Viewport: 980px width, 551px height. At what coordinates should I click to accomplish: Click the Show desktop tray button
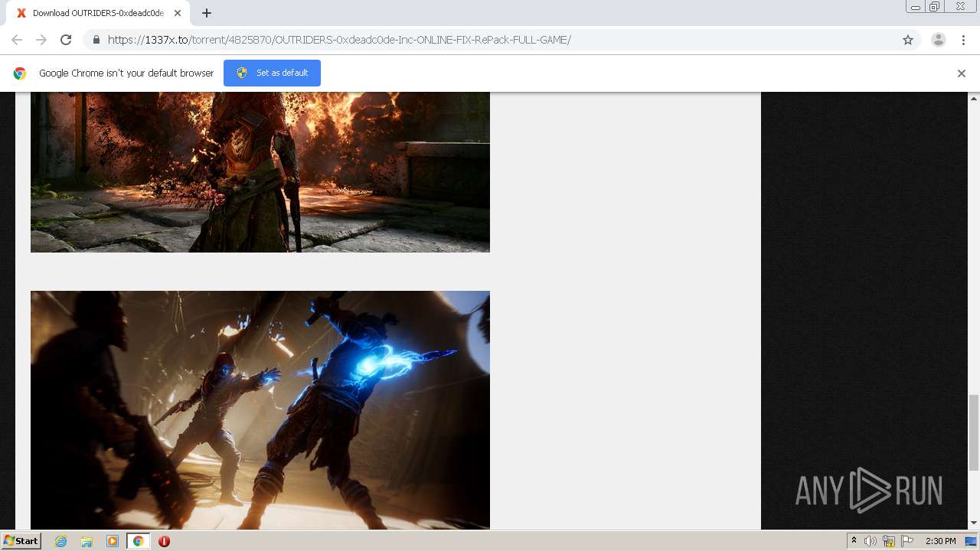(x=971, y=541)
